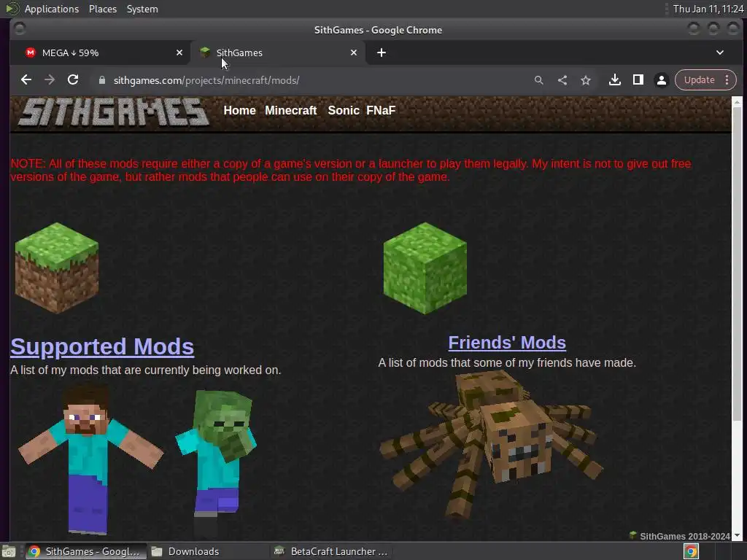Share this page using the share icon
747x560 pixels.
coord(562,80)
